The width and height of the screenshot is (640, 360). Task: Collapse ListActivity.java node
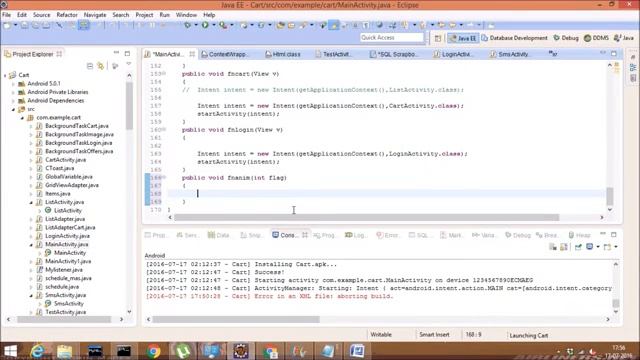pyautogui.click(x=31, y=202)
